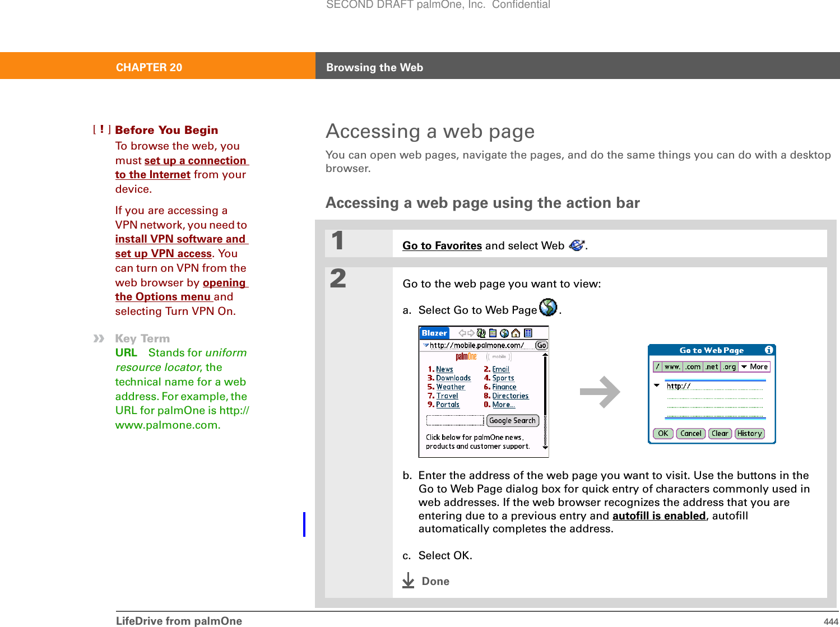The width and height of the screenshot is (840, 627).
Task: Open the Weather link in Blazer
Action: [x=451, y=387]
